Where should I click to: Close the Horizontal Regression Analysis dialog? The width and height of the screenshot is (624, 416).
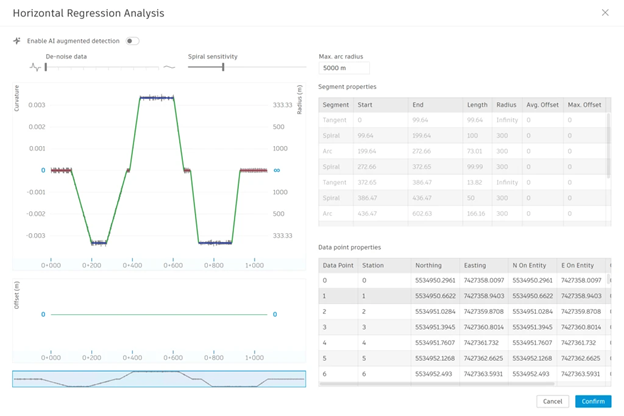coord(604,13)
